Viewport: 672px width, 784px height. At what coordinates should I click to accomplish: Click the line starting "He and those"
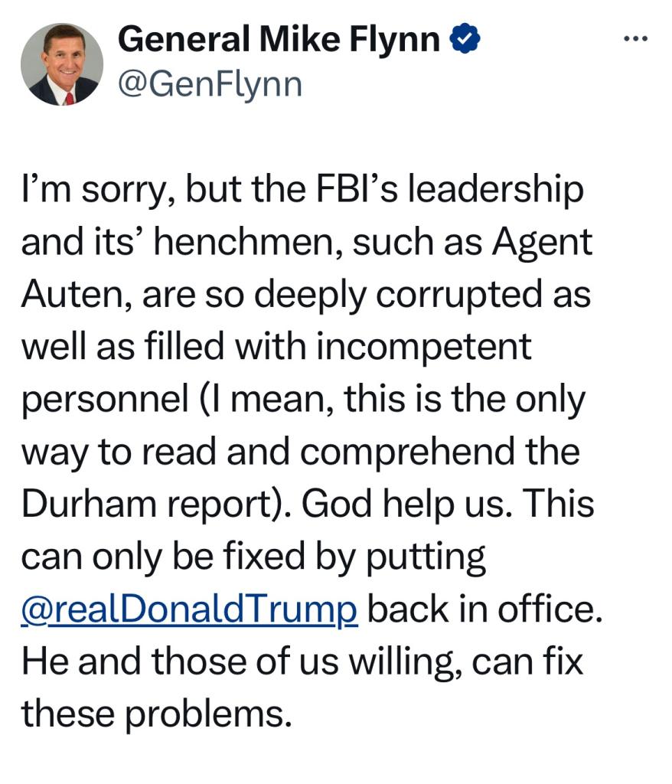click(x=302, y=661)
